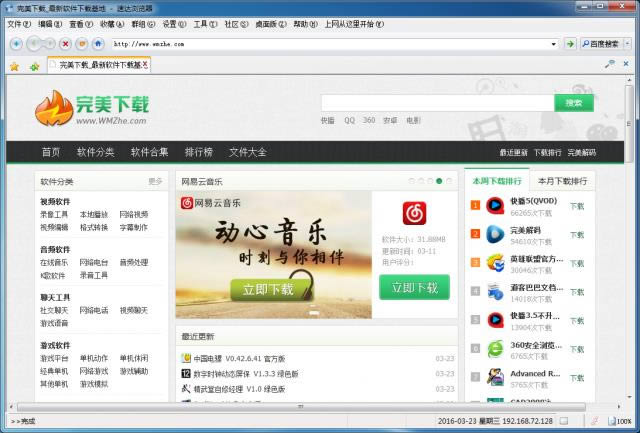Click the Advanced R... software icon

pyautogui.click(x=495, y=377)
